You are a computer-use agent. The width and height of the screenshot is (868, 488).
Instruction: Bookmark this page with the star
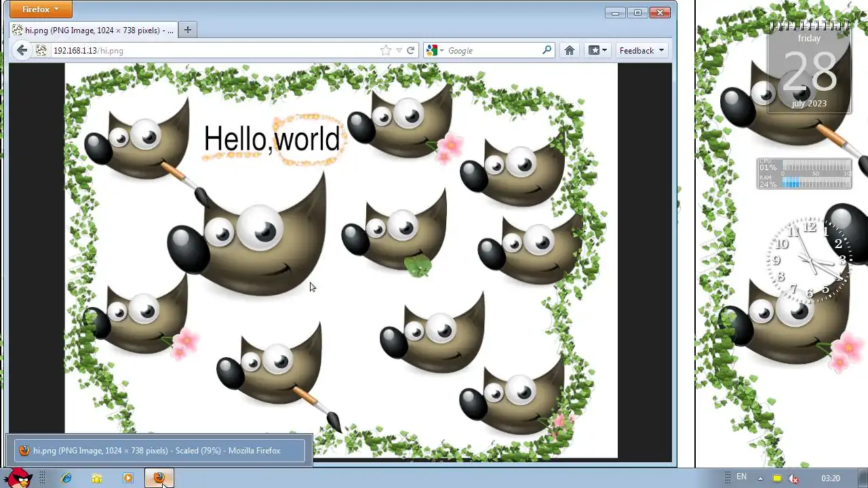pos(386,50)
